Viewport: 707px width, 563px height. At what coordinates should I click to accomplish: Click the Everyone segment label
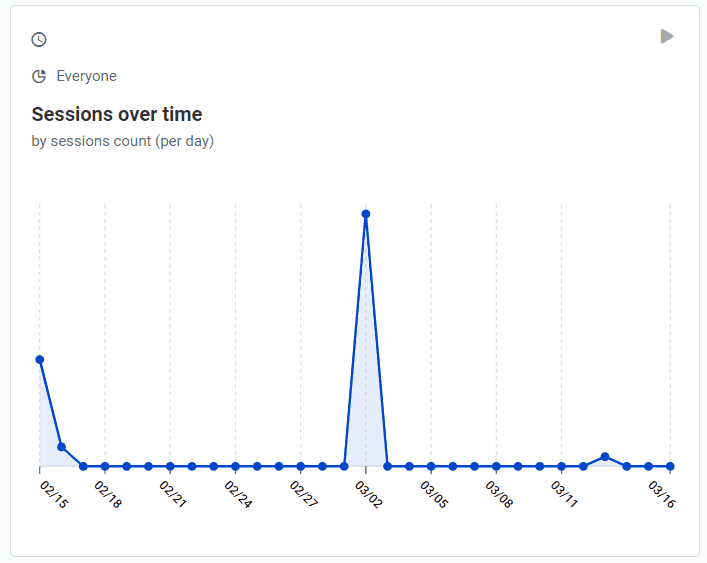point(86,76)
